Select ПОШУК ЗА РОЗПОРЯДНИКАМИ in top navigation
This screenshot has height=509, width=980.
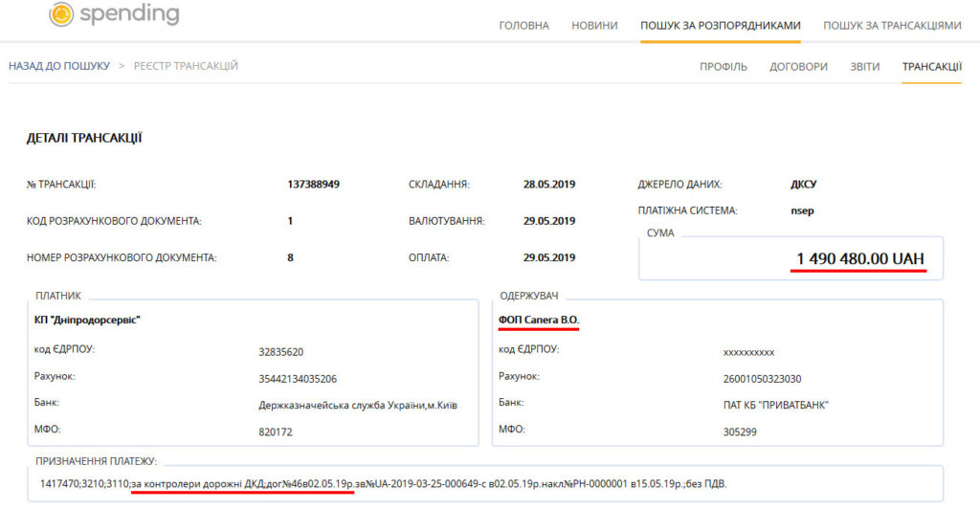point(720,26)
